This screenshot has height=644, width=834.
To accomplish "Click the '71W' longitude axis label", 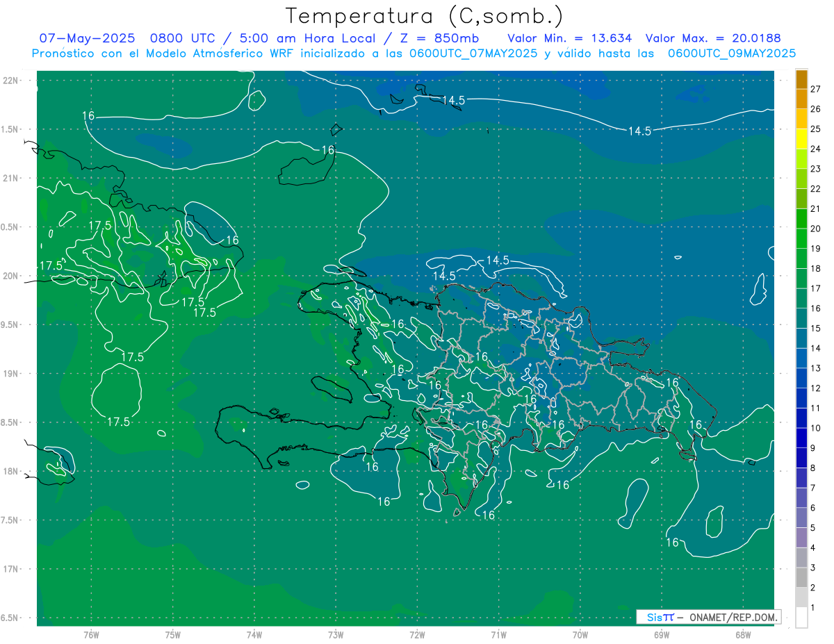I will (498, 635).
